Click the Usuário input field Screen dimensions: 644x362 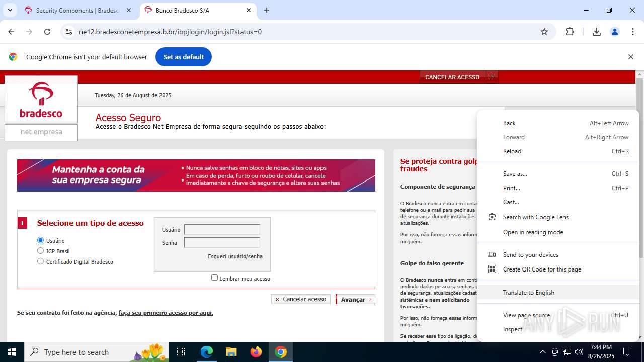pyautogui.click(x=222, y=230)
